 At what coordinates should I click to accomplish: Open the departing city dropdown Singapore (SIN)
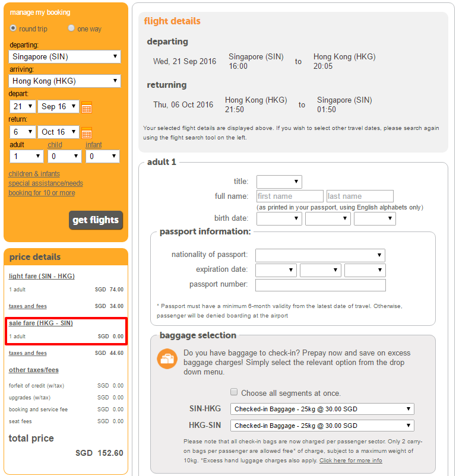[x=65, y=57]
